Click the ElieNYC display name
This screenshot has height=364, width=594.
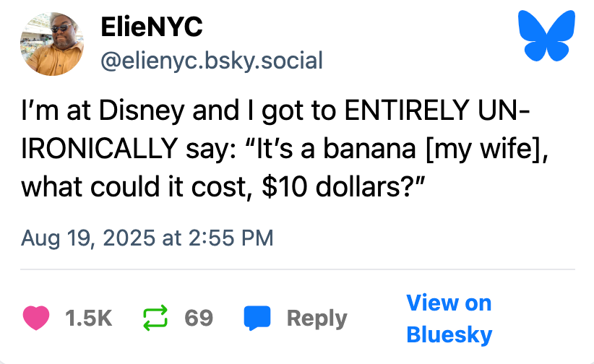(152, 27)
